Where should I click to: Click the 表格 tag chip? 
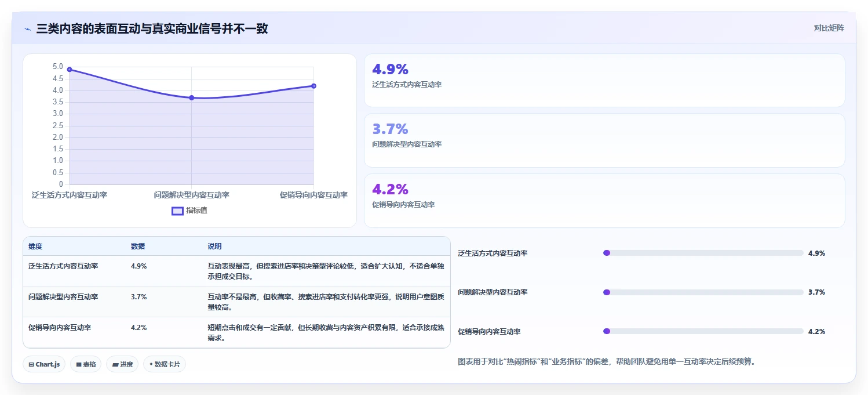tap(86, 364)
